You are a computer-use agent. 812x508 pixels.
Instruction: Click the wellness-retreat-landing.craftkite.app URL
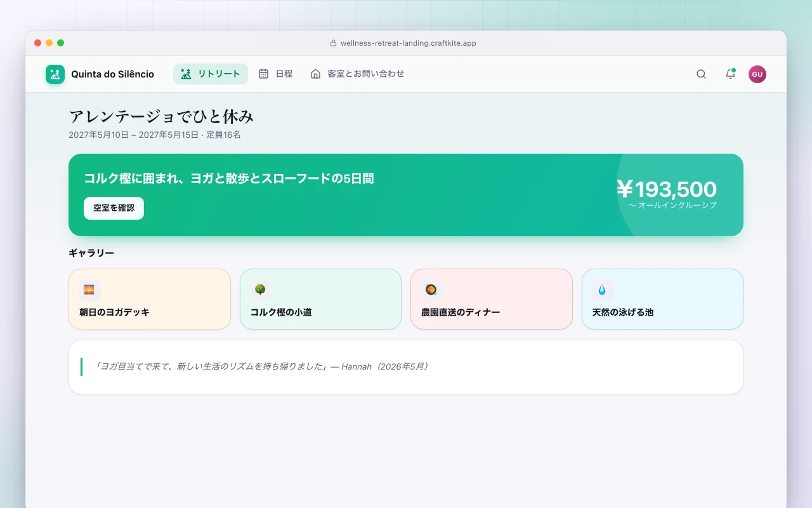tap(409, 43)
